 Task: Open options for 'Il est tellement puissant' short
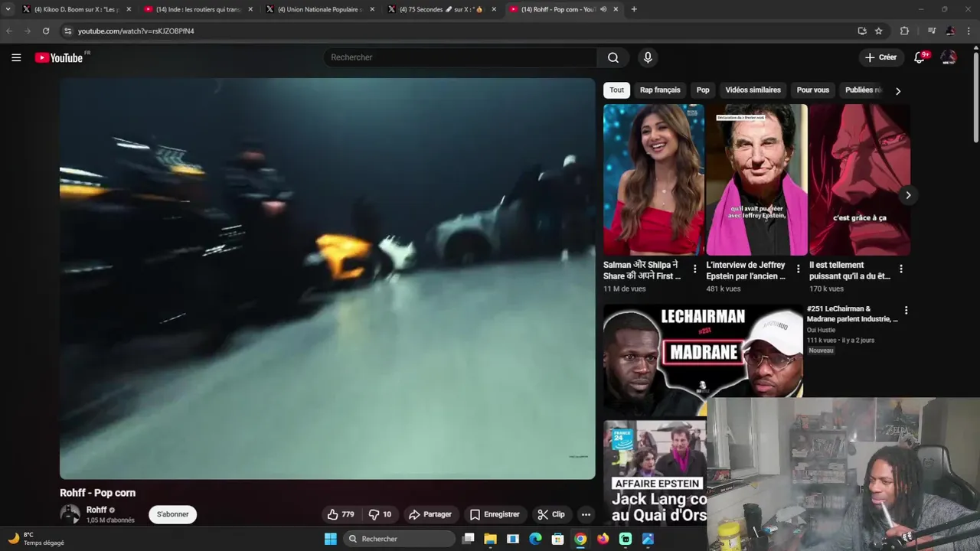pyautogui.click(x=901, y=269)
